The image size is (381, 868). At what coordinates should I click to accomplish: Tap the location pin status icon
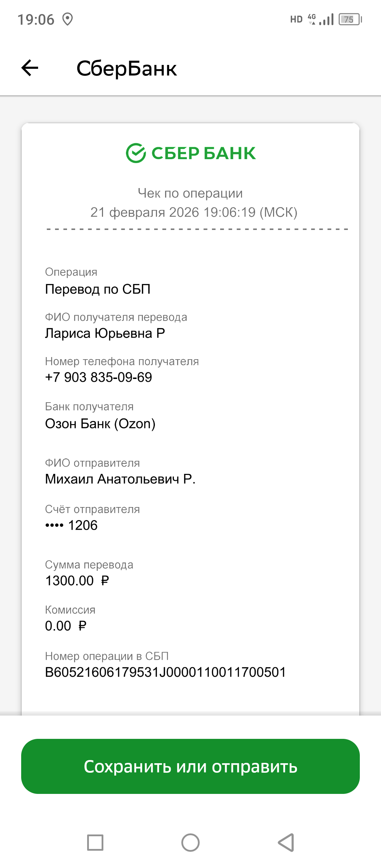[67, 19]
